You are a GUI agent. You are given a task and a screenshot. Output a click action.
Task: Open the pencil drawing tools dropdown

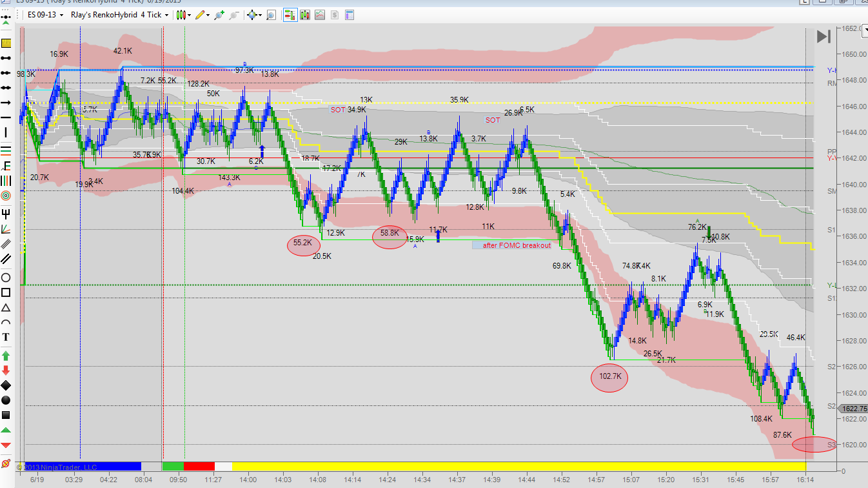pyautogui.click(x=202, y=14)
